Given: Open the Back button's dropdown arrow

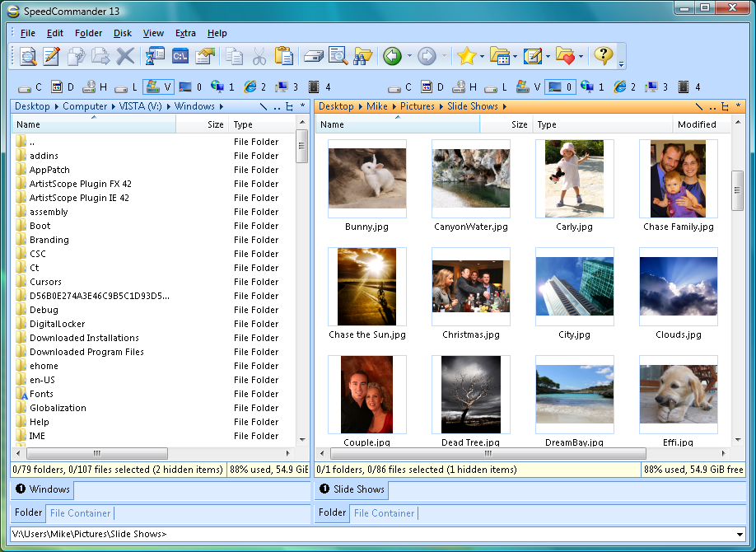Looking at the screenshot, I should (x=409, y=56).
